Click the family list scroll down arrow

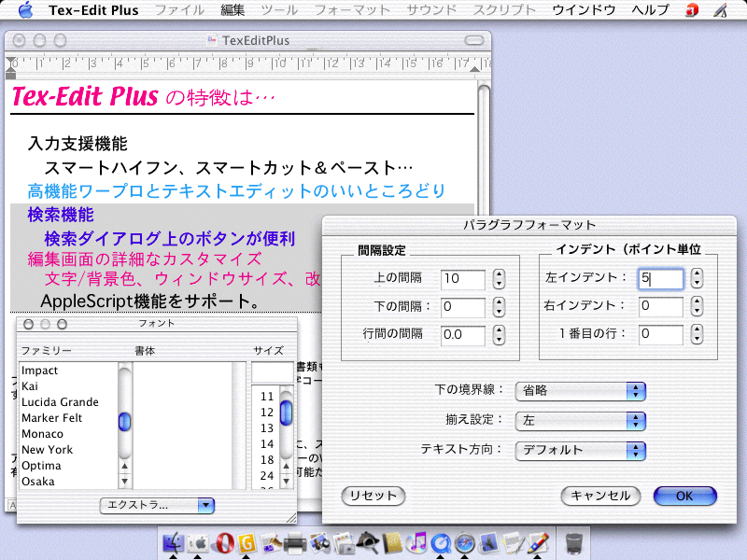point(124,482)
